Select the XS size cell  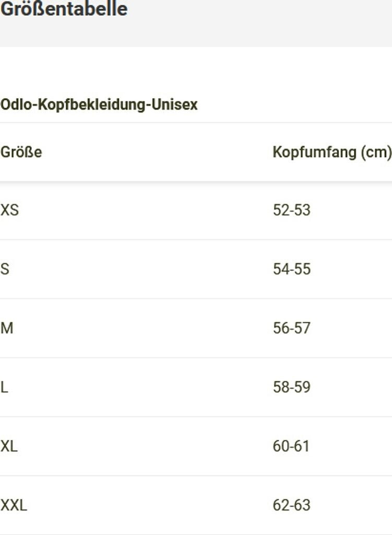(x=9, y=210)
